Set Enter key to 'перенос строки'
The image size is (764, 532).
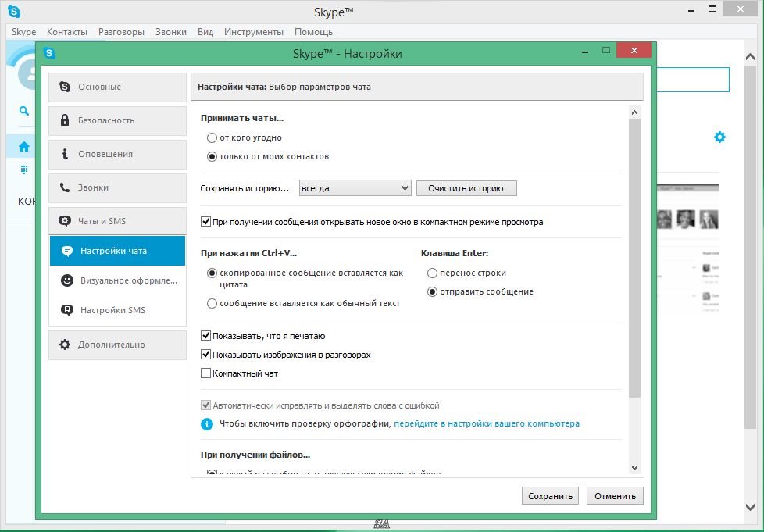pos(432,273)
